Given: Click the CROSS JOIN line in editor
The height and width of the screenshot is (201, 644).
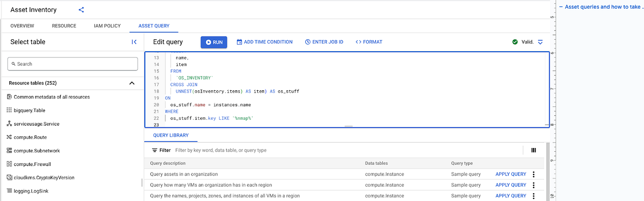Looking at the screenshot, I should (x=184, y=85).
